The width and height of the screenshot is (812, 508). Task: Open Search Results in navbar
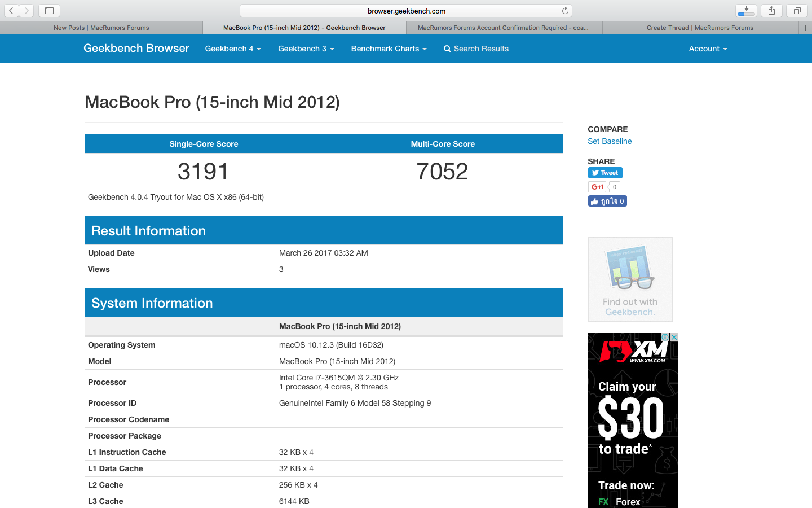pyautogui.click(x=476, y=49)
